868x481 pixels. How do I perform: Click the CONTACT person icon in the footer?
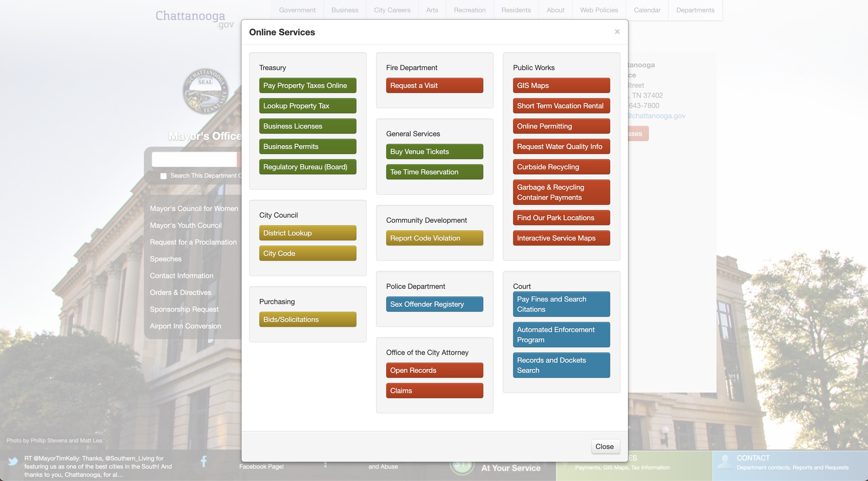726,462
